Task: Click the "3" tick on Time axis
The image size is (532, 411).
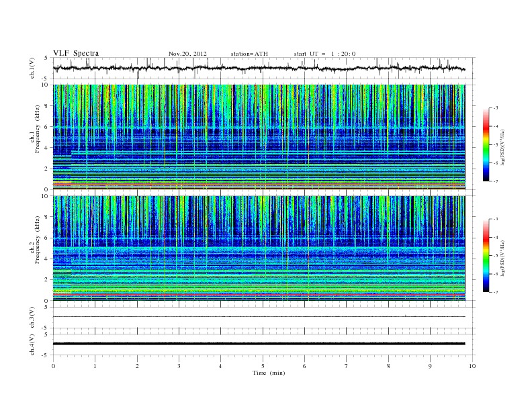Action: tap(179, 366)
